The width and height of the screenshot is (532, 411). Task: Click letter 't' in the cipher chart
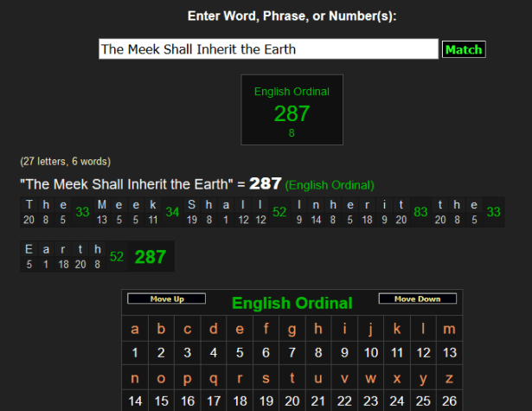292,378
